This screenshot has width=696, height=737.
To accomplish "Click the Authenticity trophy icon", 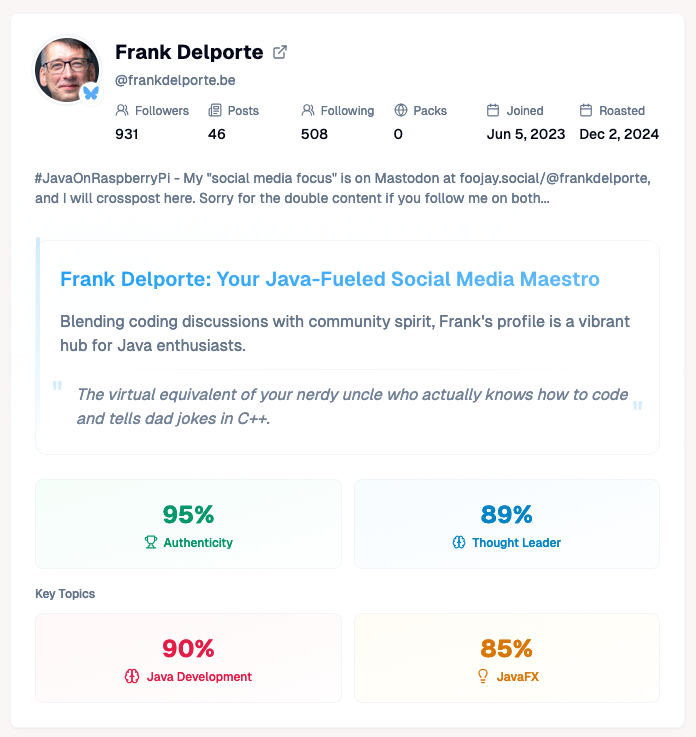I will coord(151,543).
